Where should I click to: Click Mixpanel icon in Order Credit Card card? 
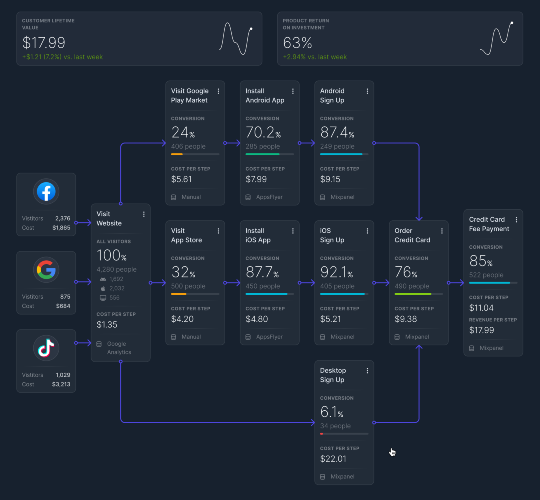pyautogui.click(x=397, y=337)
